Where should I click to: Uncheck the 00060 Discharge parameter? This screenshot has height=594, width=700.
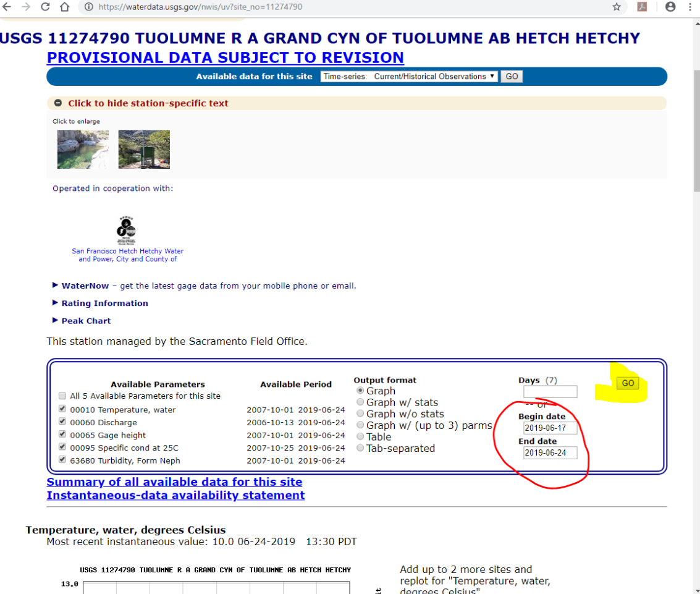[x=62, y=422]
